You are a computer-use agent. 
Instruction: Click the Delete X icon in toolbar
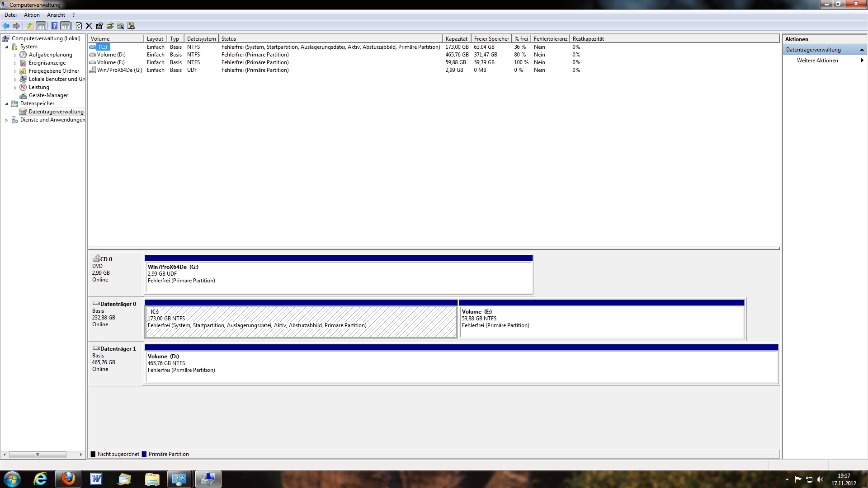coord(89,26)
